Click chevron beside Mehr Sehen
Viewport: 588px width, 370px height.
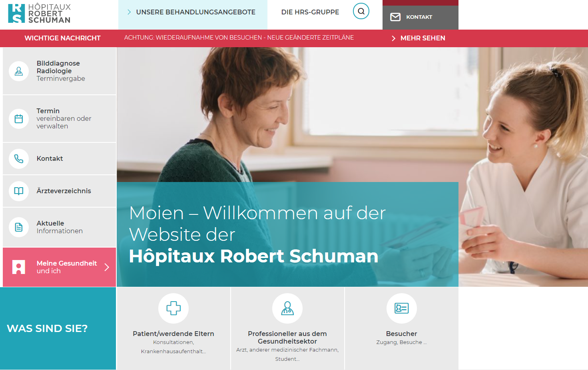[x=393, y=38]
